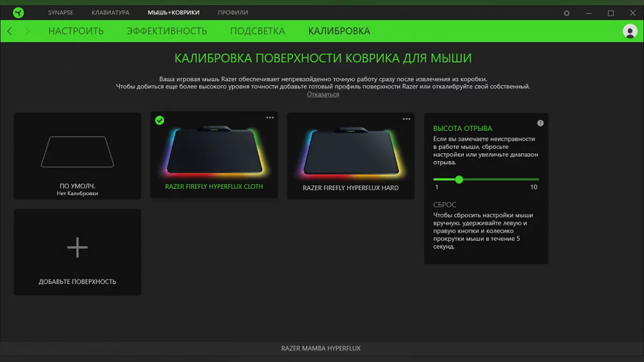The width and height of the screenshot is (644, 362).
Task: Switch to the НАСТРОИТЬ tab
Action: tap(76, 31)
